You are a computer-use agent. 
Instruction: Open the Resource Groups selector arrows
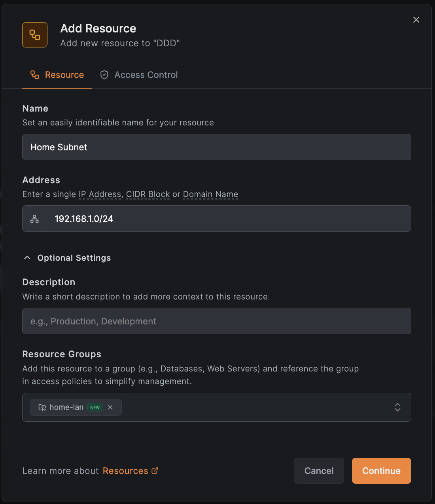click(x=397, y=407)
